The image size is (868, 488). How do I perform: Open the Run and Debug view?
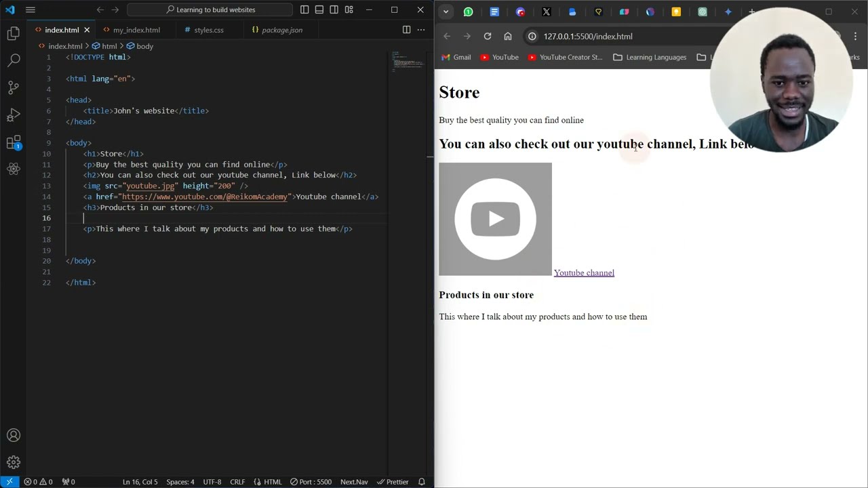(x=14, y=115)
